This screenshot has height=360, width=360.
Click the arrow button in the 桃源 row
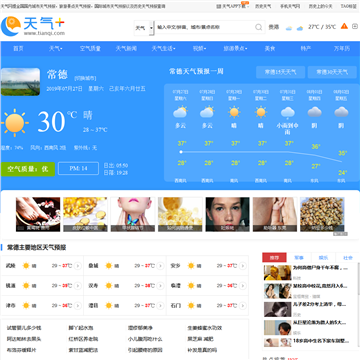pos(78,286)
